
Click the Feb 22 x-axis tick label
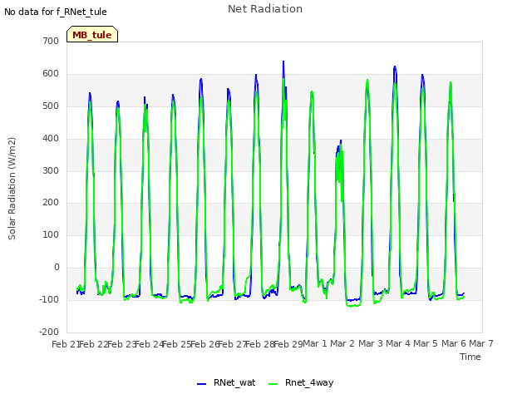click(x=93, y=344)
